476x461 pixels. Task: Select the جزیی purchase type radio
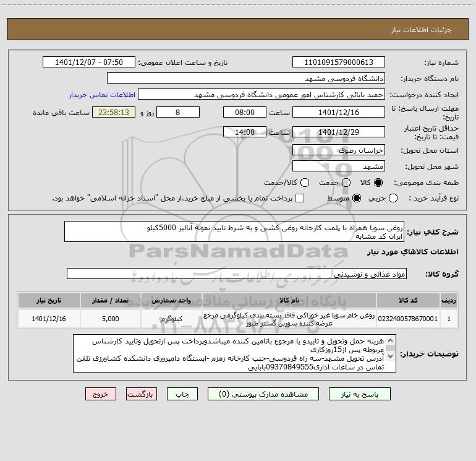393,198
